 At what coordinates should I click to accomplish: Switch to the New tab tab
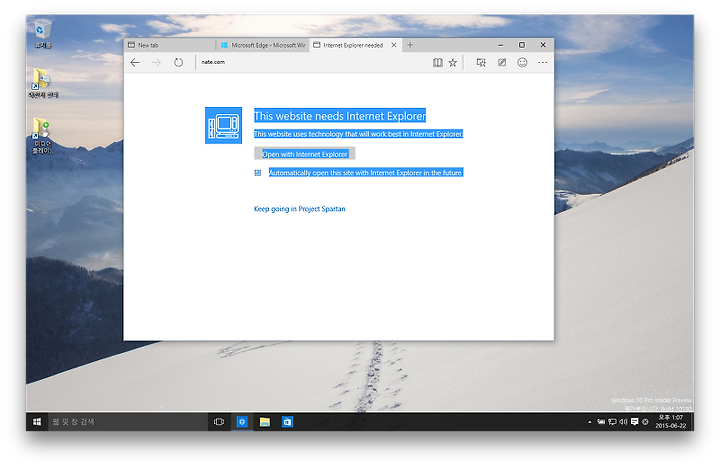click(170, 45)
